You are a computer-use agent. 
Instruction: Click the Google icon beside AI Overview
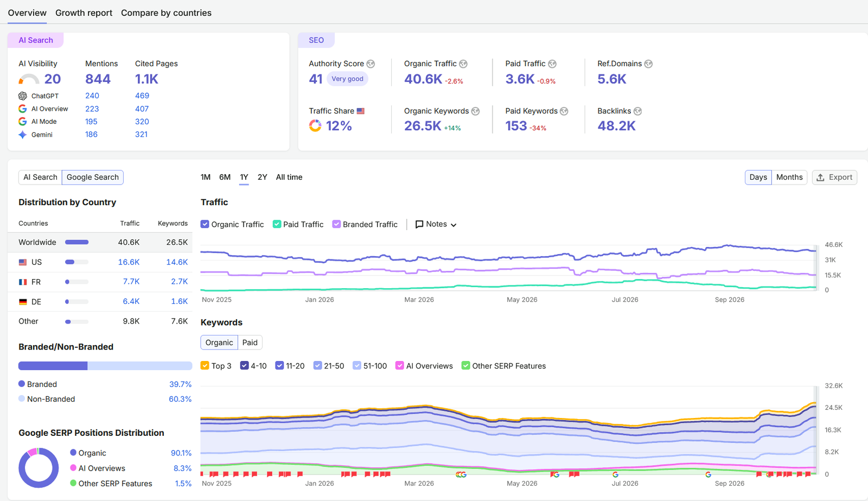click(23, 109)
